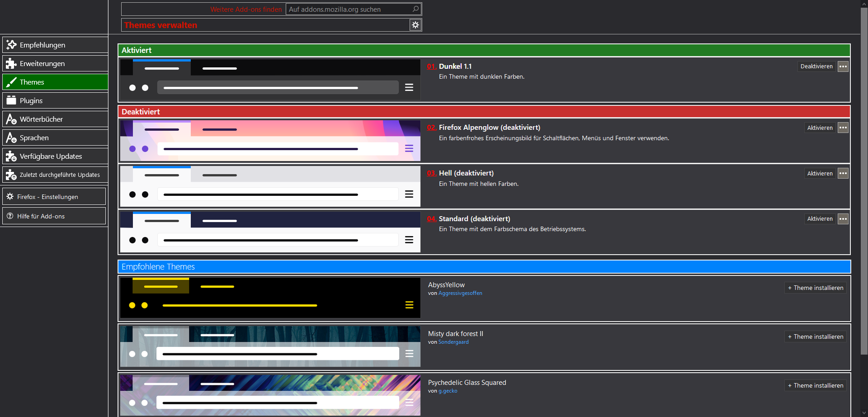Click the Zuletzt durchgeführte Updates icon
The height and width of the screenshot is (417, 868).
tap(11, 175)
